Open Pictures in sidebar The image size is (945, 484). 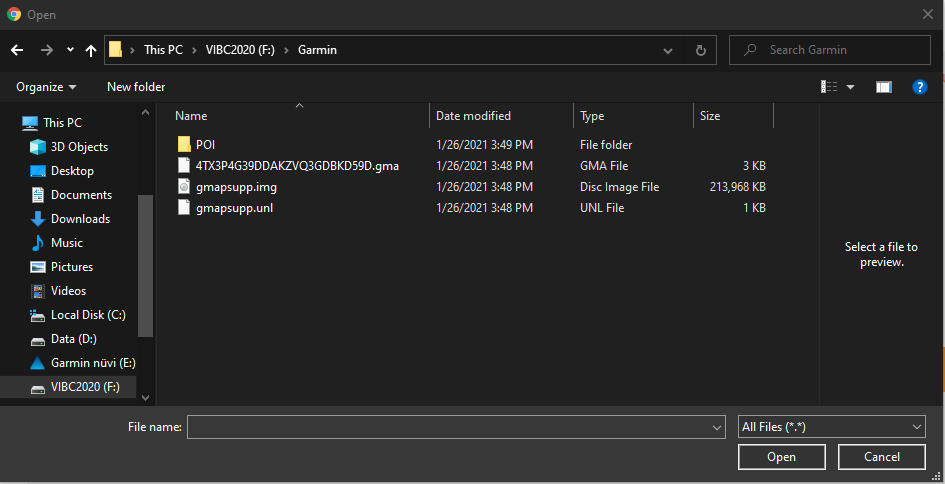[72, 267]
